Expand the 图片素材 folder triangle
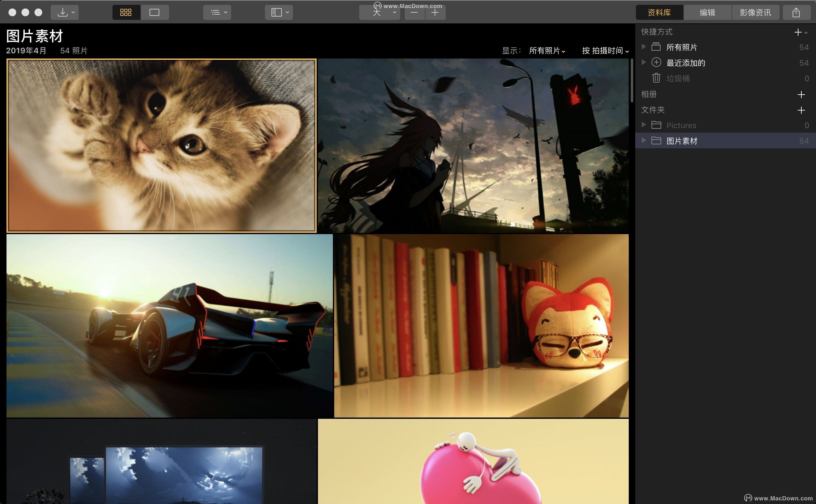Viewport: 816px width, 504px height. 644,140
